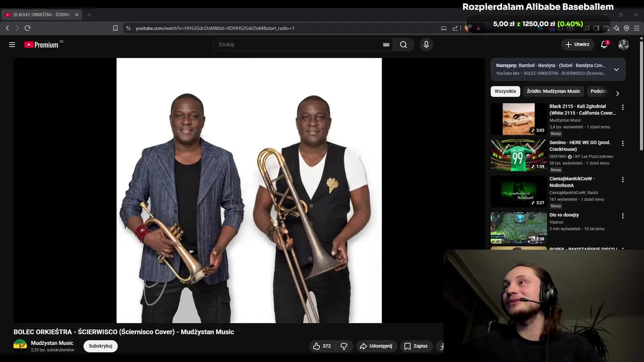
Task: Open the account avatar menu
Action: click(x=623, y=45)
